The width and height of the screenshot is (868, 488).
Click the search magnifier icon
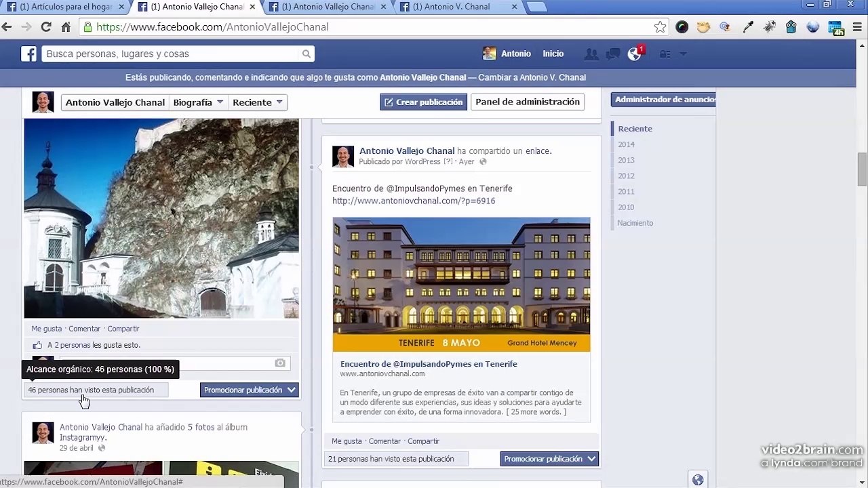307,54
